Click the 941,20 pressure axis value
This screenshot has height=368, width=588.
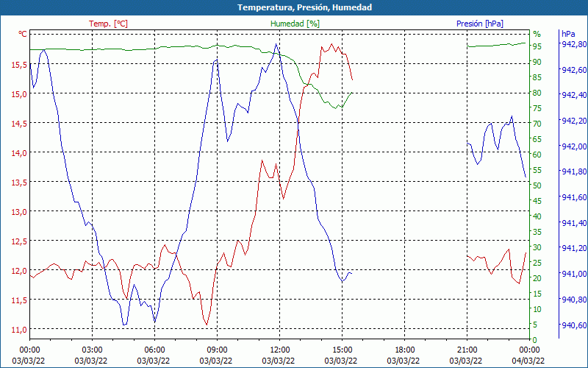pyautogui.click(x=573, y=248)
